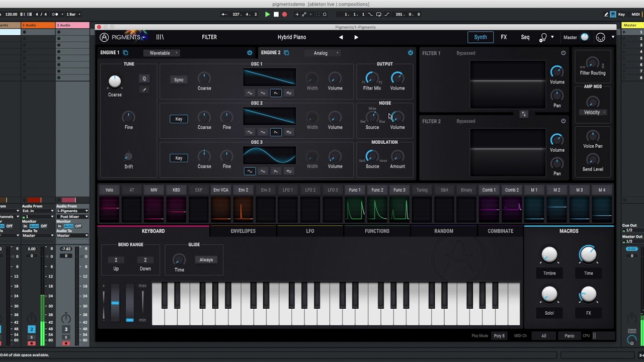Toggle OSC 3 Key tracking button
Image resolution: width=644 pixels, height=362 pixels.
(x=179, y=158)
